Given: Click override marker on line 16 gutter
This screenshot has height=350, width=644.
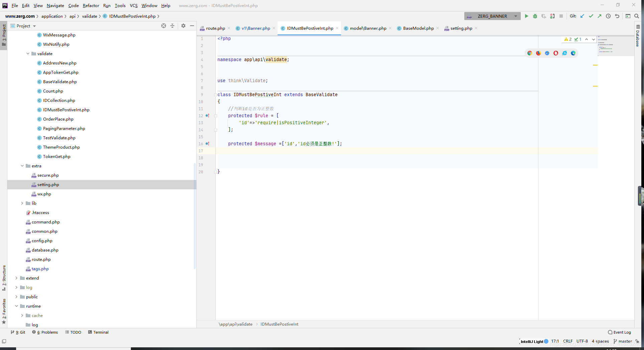Looking at the screenshot, I should point(207,144).
